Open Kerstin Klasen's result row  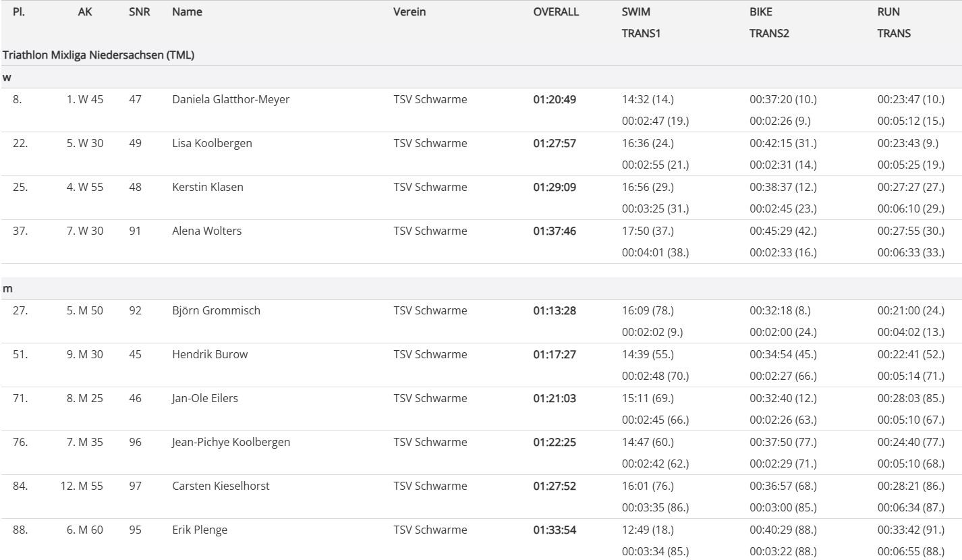(x=208, y=187)
